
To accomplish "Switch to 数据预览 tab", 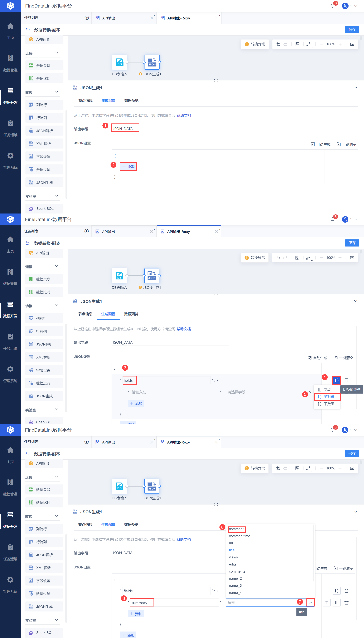I will [x=131, y=101].
